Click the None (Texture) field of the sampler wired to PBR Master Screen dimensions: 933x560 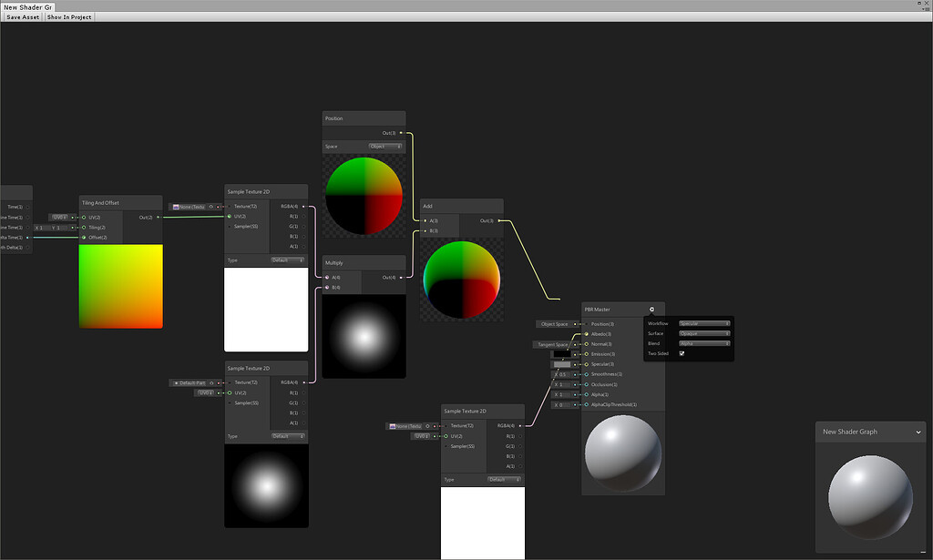405,426
